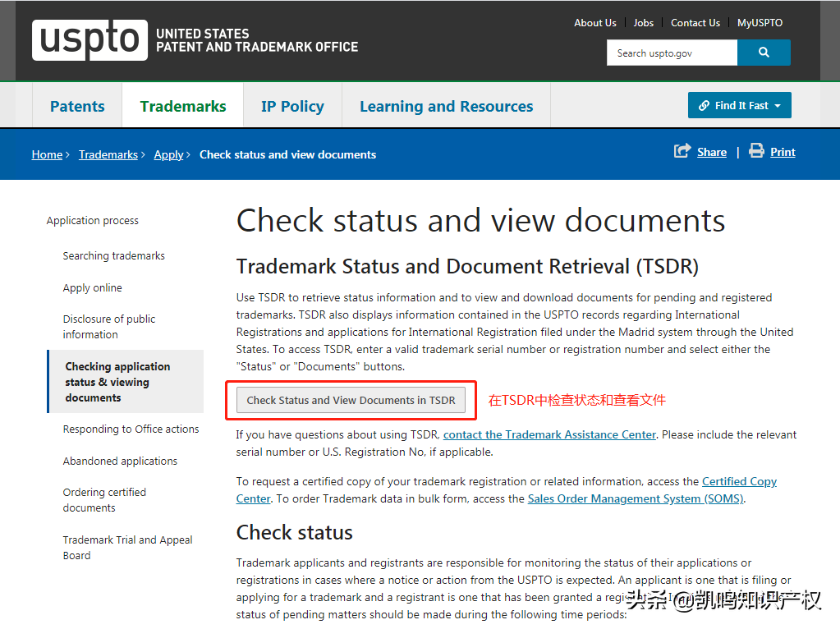This screenshot has height=629, width=840.
Task: Click the Print text link
Action: [783, 152]
